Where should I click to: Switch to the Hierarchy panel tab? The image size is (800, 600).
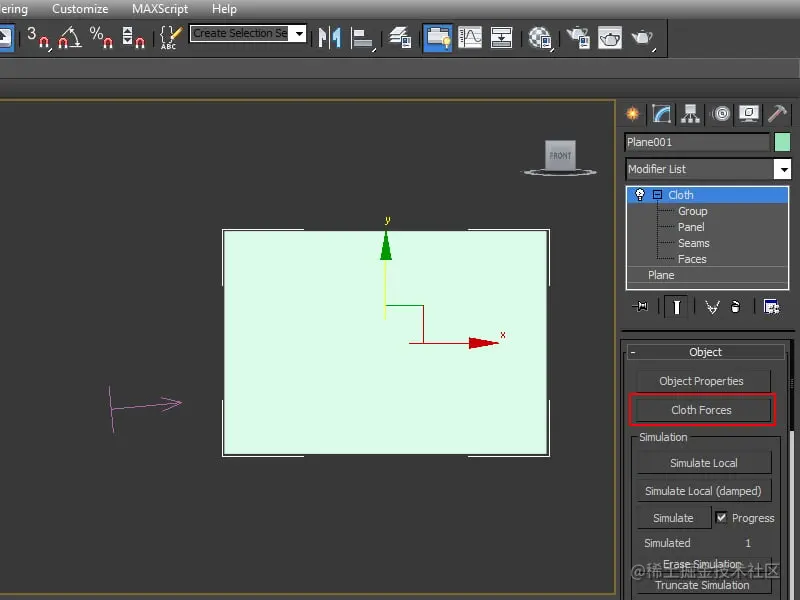click(690, 113)
